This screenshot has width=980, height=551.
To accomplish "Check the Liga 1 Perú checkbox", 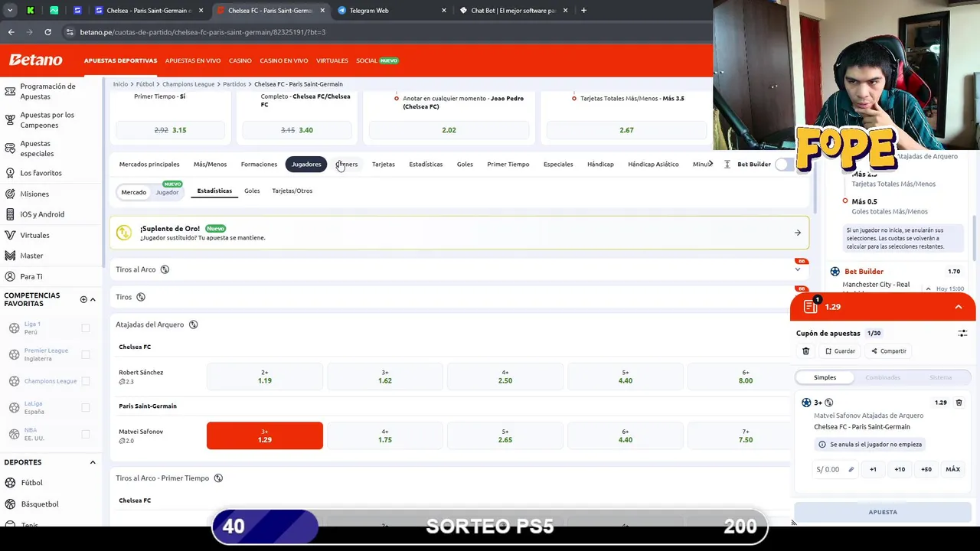I will pos(86,328).
